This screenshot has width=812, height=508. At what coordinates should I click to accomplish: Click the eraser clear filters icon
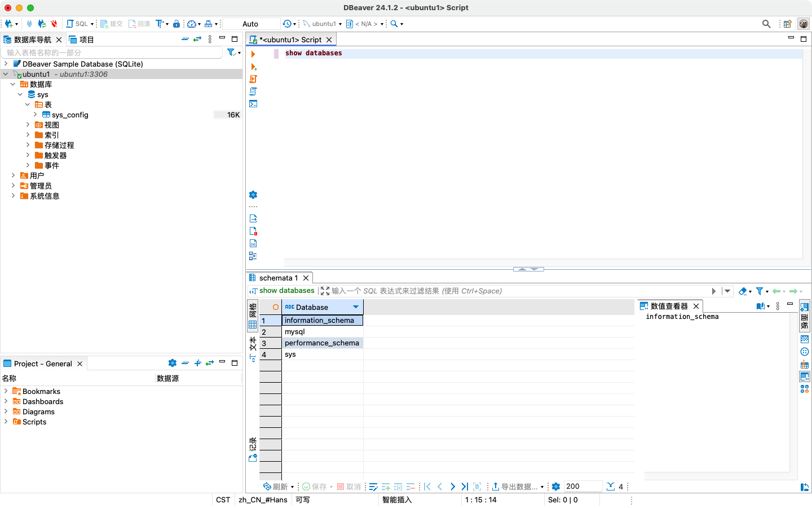point(743,291)
